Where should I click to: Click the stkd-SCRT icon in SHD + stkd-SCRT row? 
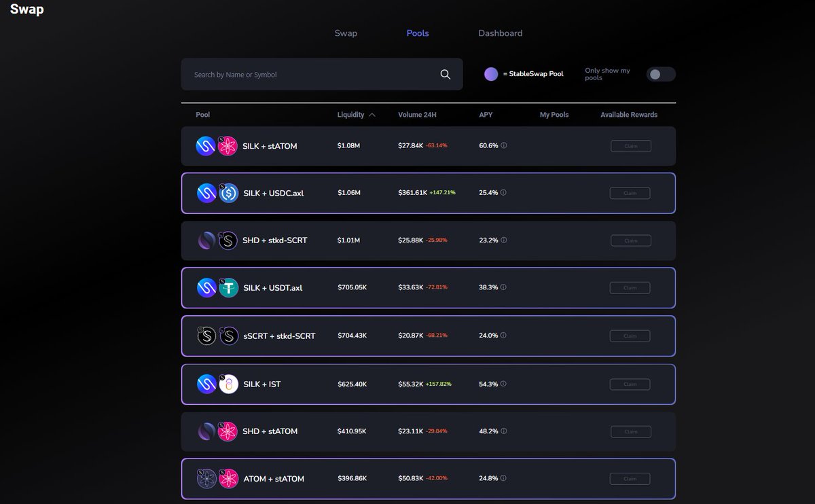coord(228,240)
